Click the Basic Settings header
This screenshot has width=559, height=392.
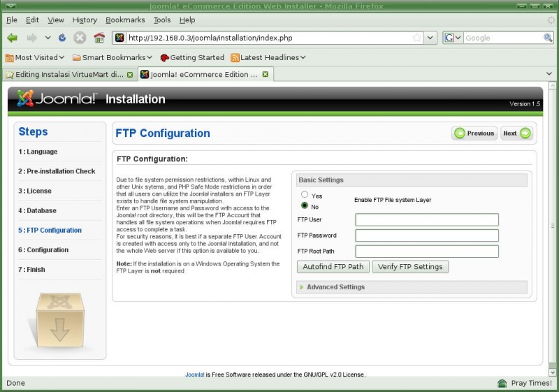point(412,180)
